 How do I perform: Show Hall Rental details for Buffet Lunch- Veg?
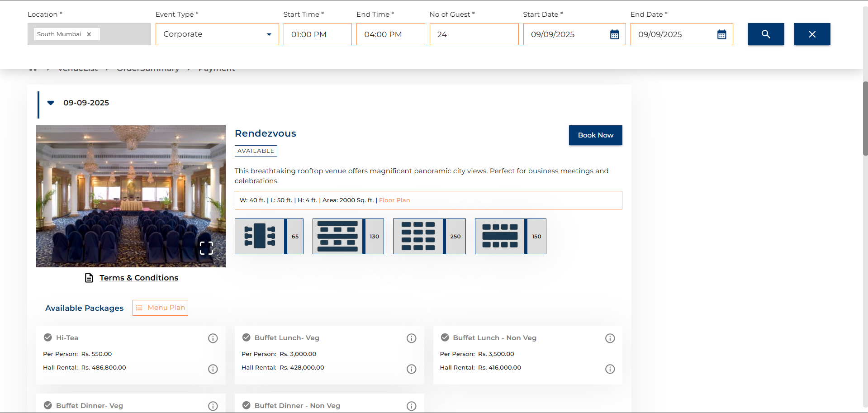411,369
